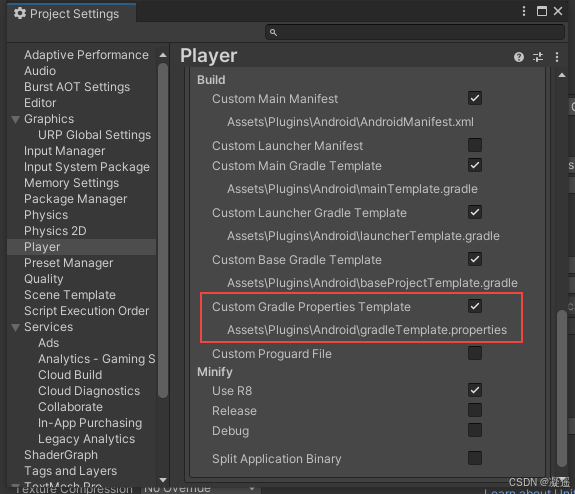Open Player settings help icon
The image size is (575, 494).
(519, 57)
